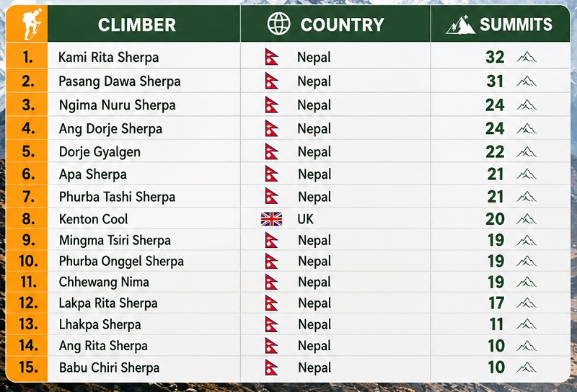Click the Nepal flag in Kami Rita Sherpa row
Image resolution: width=577 pixels, height=392 pixels.
point(271,57)
